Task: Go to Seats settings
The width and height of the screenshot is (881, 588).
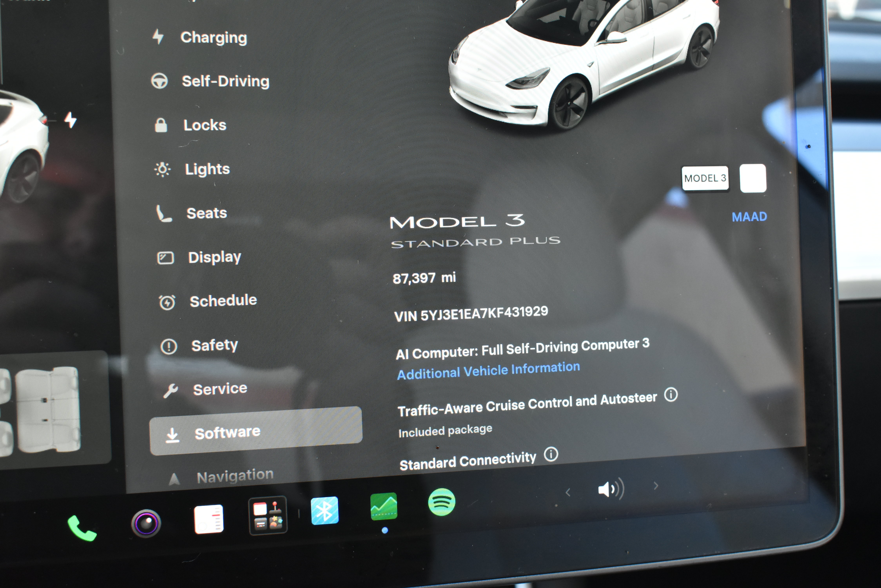Action: [x=192, y=213]
